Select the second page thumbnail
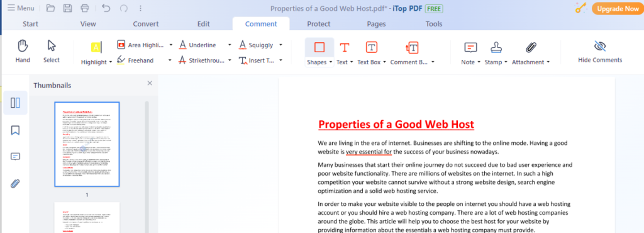The width and height of the screenshot is (644, 233). tap(87, 217)
